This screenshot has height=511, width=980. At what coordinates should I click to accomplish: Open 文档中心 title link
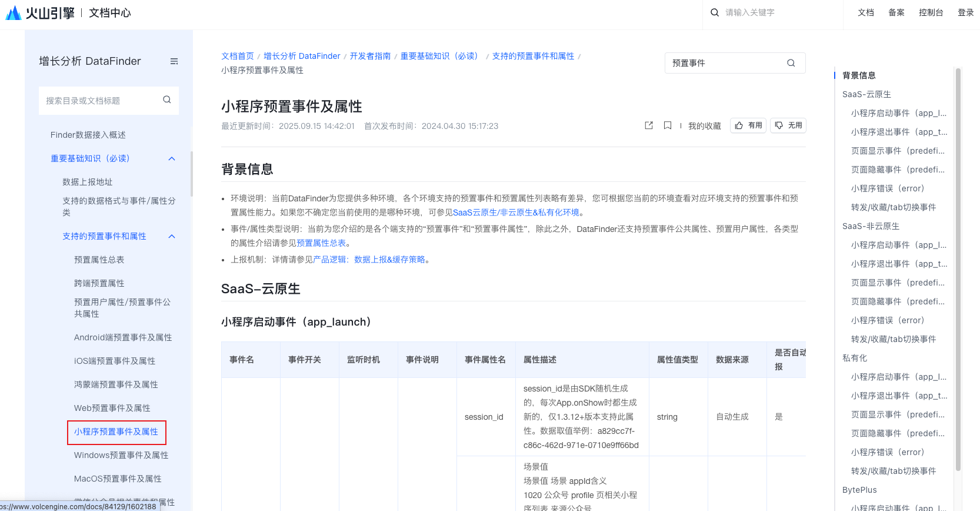pyautogui.click(x=110, y=12)
